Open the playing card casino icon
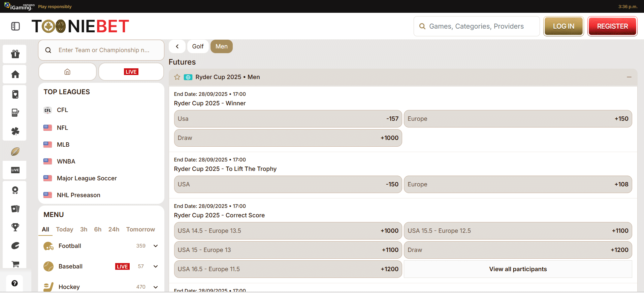This screenshot has width=644, height=293. pos(15,95)
